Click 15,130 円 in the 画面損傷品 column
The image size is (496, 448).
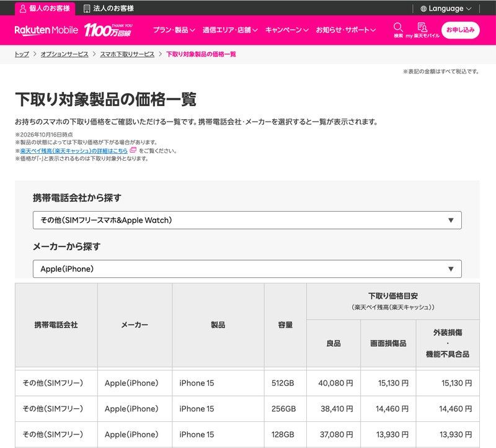click(393, 383)
